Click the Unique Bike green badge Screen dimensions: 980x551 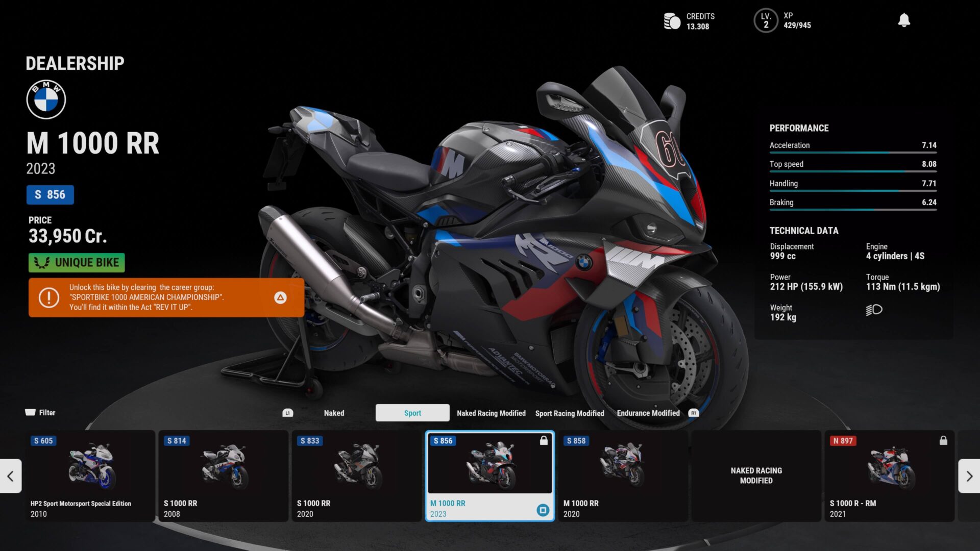coord(77,263)
